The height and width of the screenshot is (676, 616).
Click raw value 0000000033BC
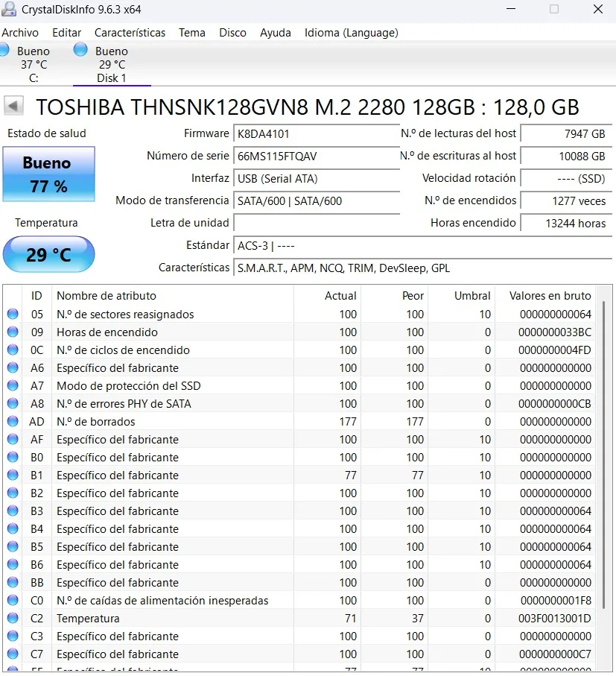pos(555,332)
